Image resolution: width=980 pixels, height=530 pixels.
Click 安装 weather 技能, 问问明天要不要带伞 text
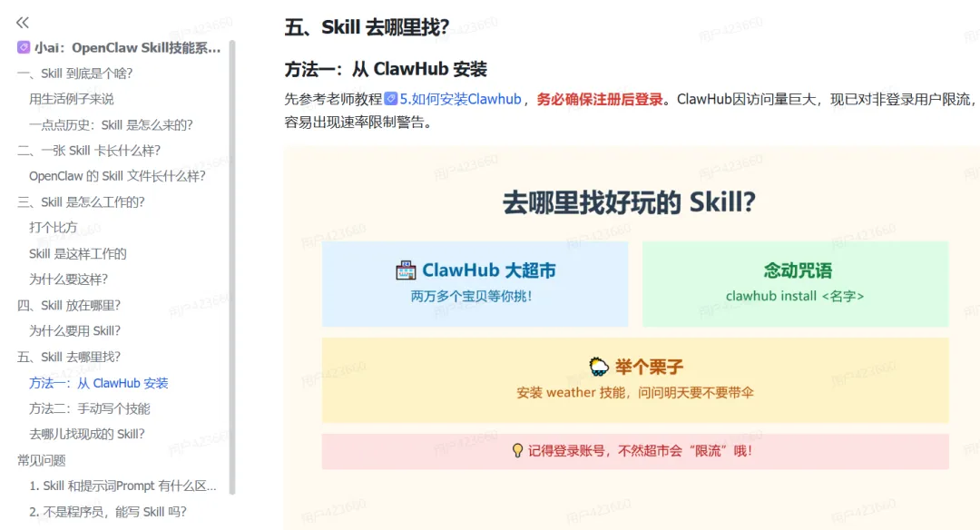click(x=635, y=392)
